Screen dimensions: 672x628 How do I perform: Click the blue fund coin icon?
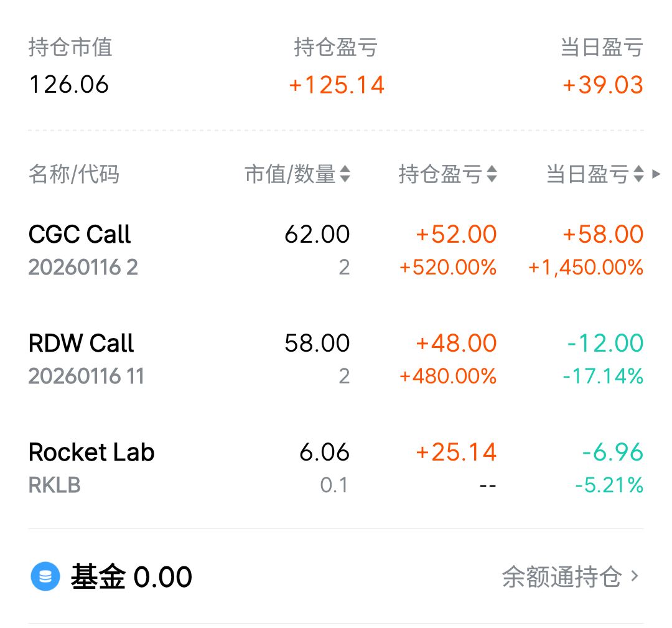[x=45, y=577]
